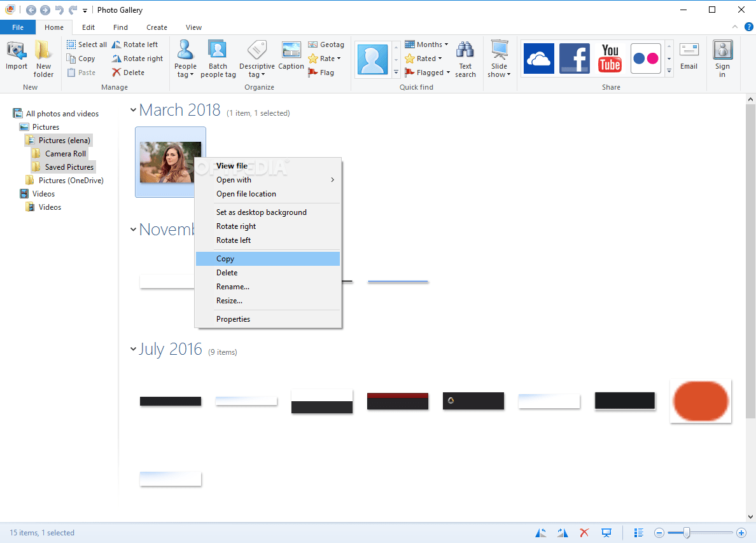
Task: Click the New folder button
Action: [43, 58]
